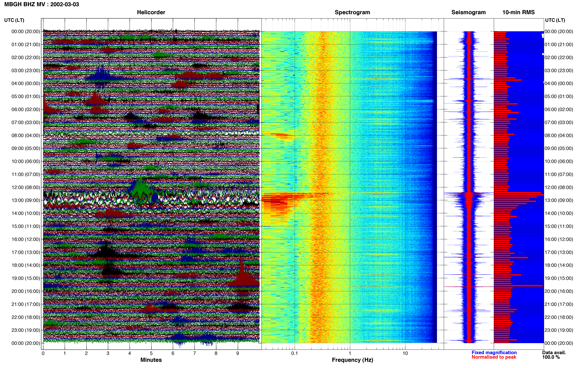
Task: Click the 'Spectrogram' panel heading
Action: tap(352, 12)
